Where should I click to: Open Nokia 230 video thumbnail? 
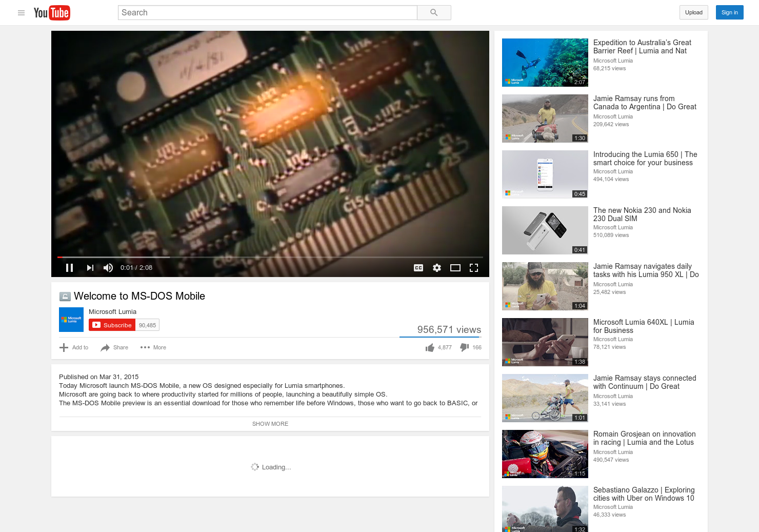[x=545, y=230]
